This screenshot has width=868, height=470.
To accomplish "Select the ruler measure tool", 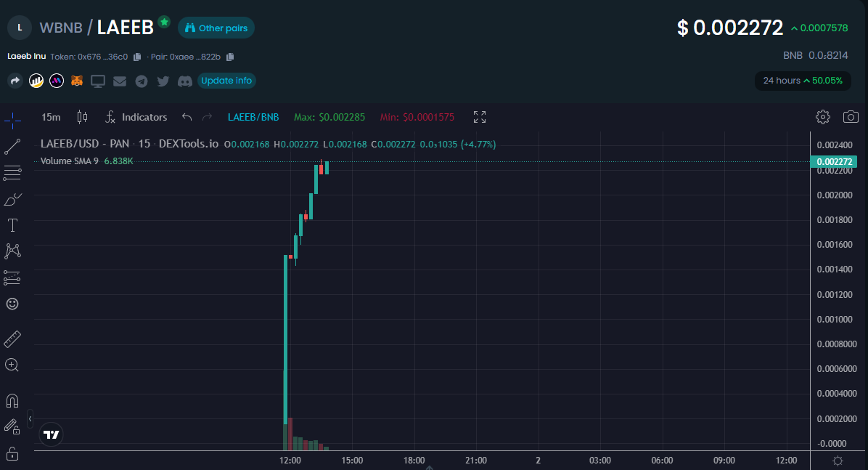I will click(12, 339).
